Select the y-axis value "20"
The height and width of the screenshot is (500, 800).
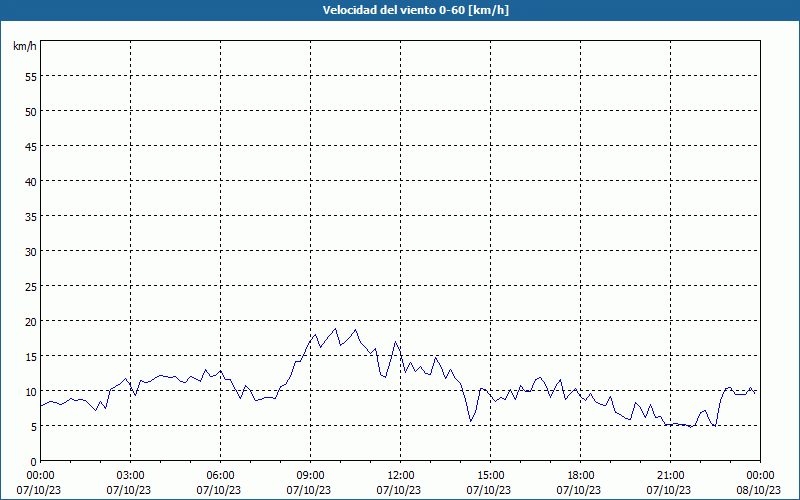coord(31,321)
